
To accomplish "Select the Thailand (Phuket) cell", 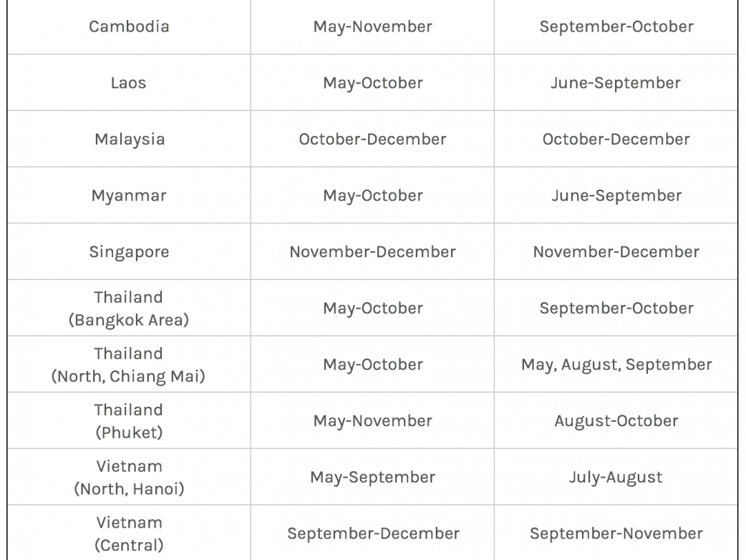I will (x=129, y=420).
